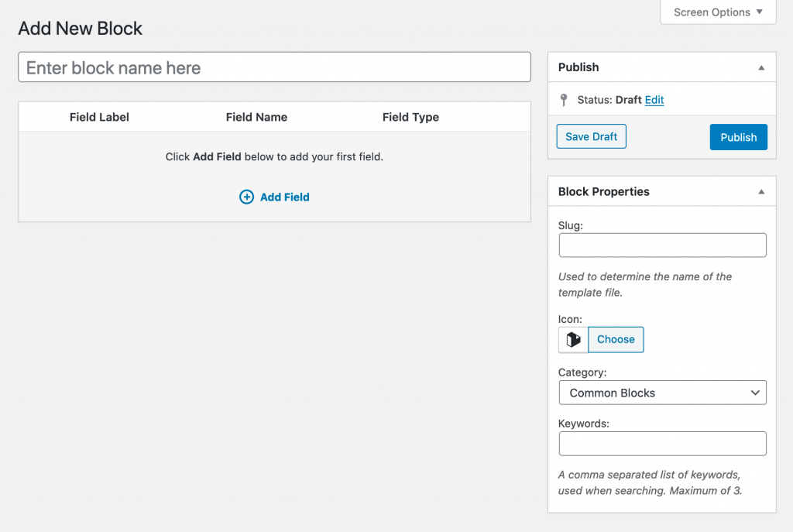Click the Publish panel heading
Viewport: 793px width, 532px height.
(x=578, y=67)
